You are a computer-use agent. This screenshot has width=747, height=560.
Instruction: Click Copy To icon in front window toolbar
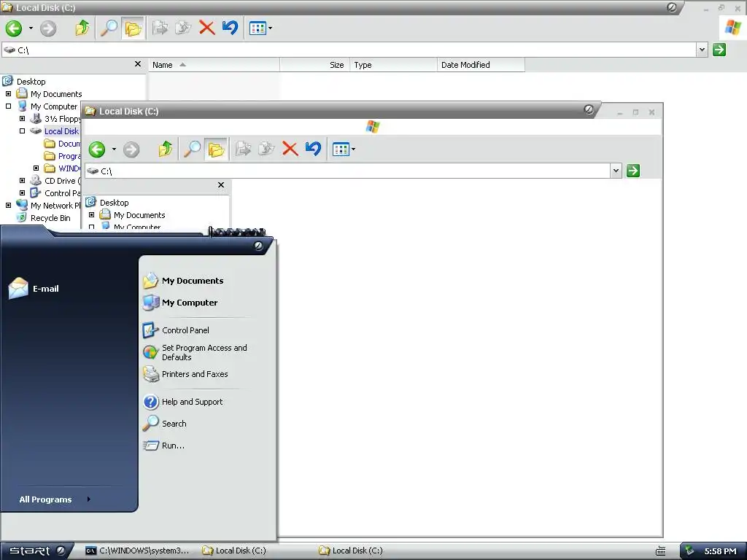[266, 149]
